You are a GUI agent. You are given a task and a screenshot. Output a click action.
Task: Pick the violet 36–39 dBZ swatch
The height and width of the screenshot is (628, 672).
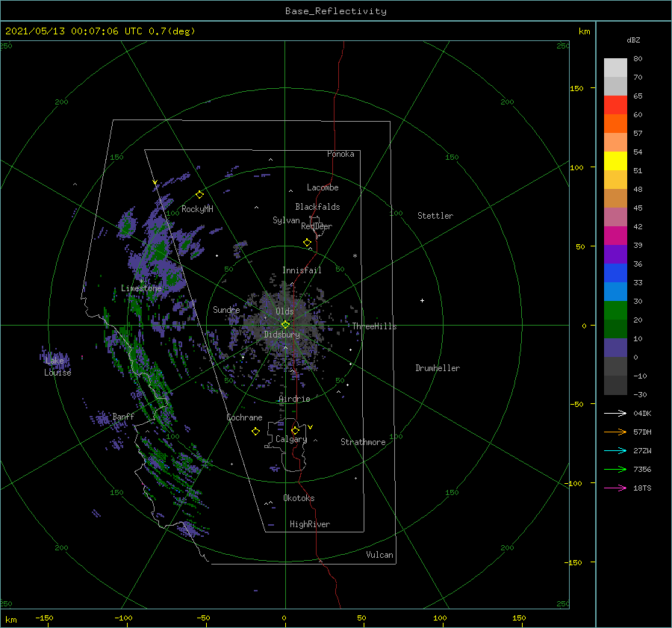click(x=615, y=255)
